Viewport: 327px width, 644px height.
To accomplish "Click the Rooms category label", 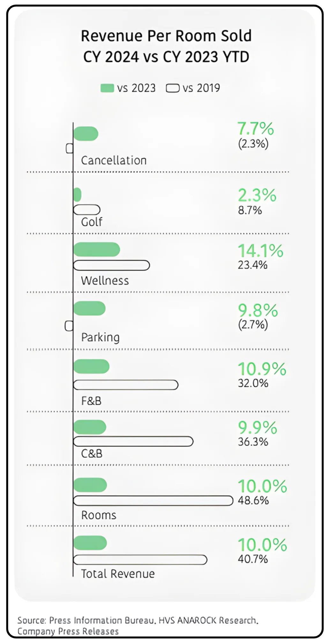I will click(99, 515).
